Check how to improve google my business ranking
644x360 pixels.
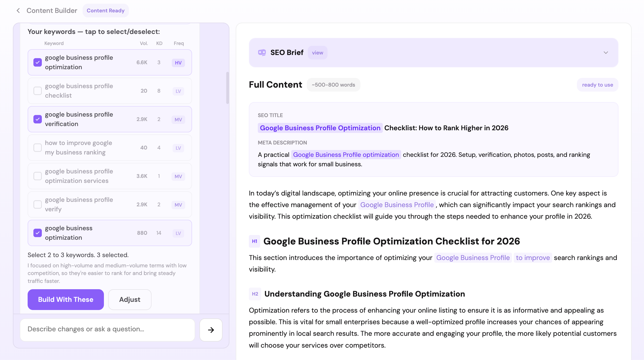click(x=38, y=148)
